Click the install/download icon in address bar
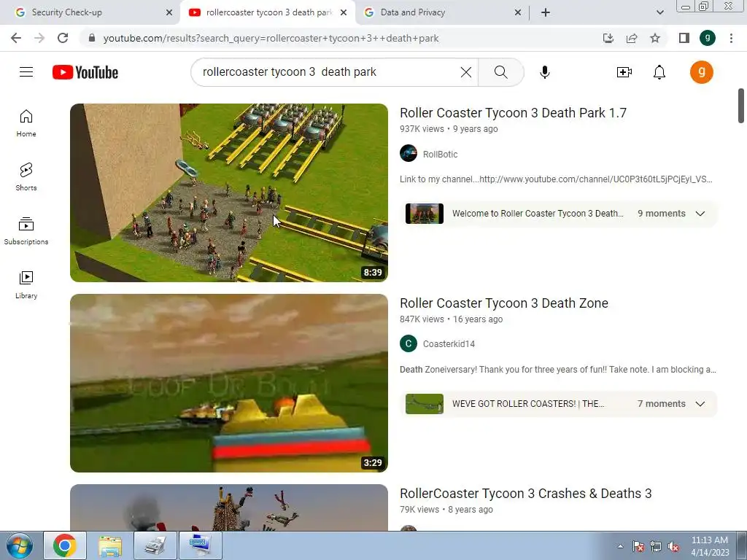 pyautogui.click(x=608, y=38)
